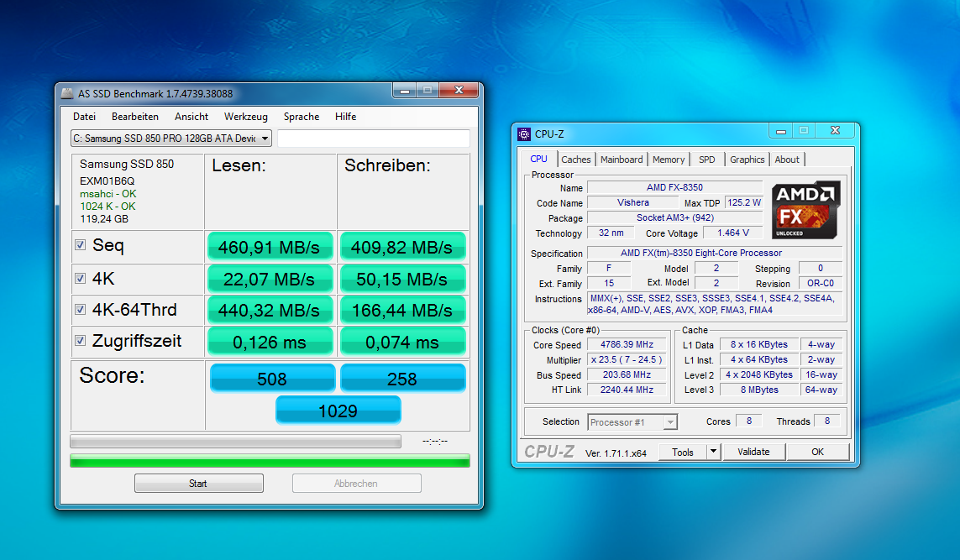The image size is (960, 560).
Task: Open the Datei menu
Action: [x=85, y=117]
